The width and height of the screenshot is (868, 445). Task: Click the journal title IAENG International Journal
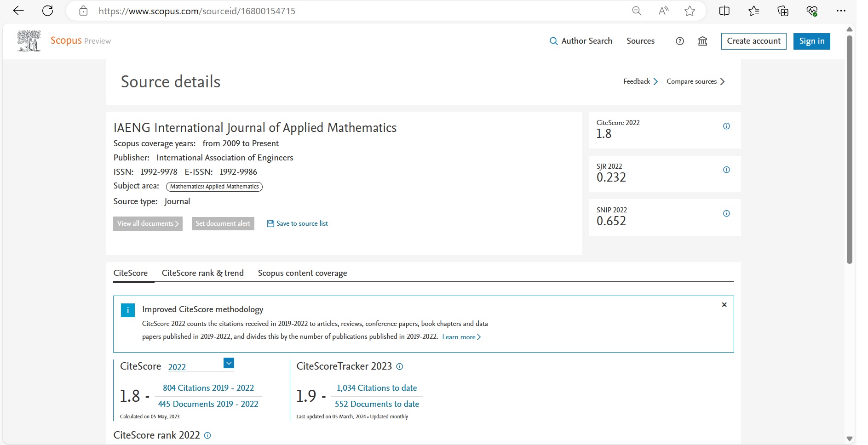[255, 127]
